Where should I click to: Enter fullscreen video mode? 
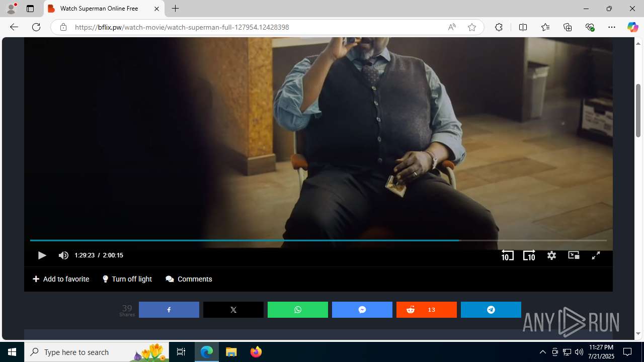(596, 255)
